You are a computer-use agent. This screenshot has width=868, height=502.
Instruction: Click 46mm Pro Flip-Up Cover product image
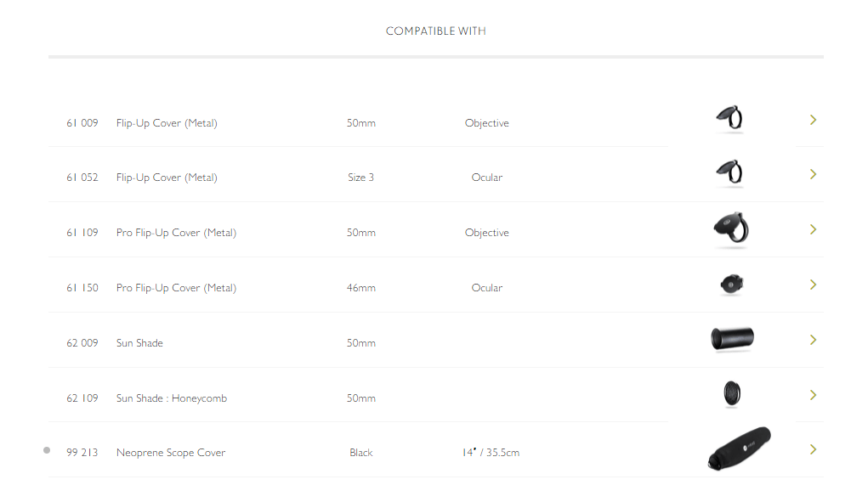pyautogui.click(x=731, y=285)
